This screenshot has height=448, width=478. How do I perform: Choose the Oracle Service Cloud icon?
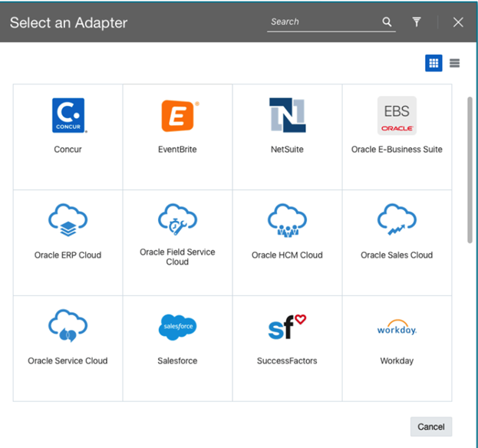[68, 328]
